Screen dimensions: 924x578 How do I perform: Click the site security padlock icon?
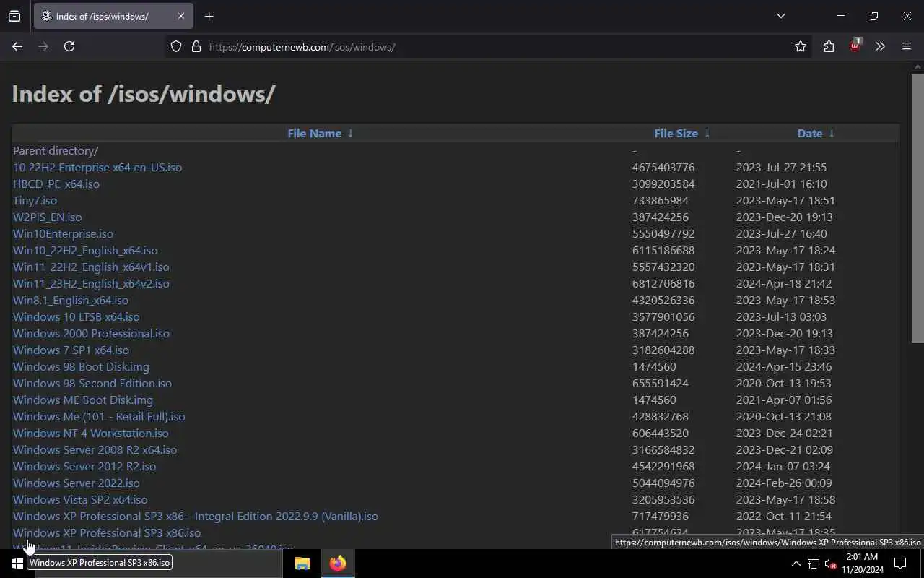point(196,46)
